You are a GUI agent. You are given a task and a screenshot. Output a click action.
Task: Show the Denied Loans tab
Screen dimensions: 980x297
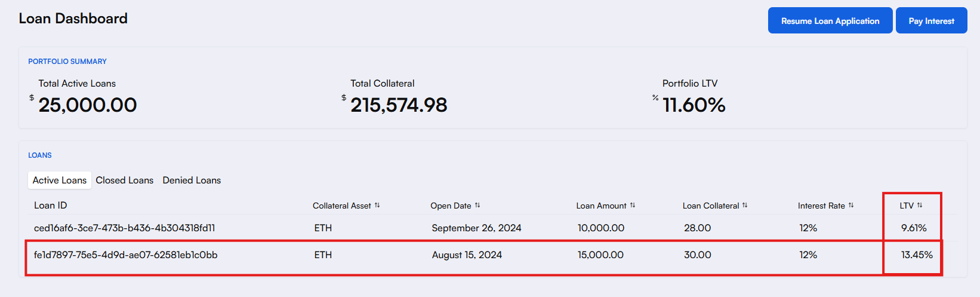192,180
